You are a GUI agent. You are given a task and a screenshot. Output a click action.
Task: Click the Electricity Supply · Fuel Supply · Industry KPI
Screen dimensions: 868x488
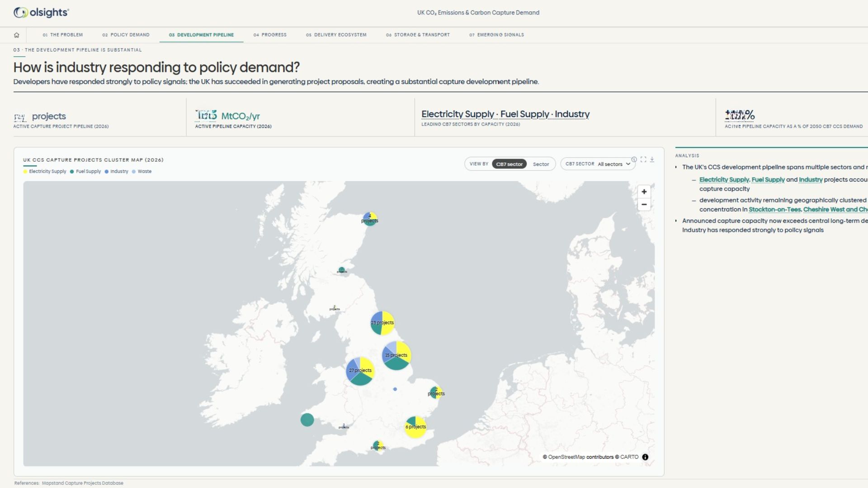click(505, 114)
